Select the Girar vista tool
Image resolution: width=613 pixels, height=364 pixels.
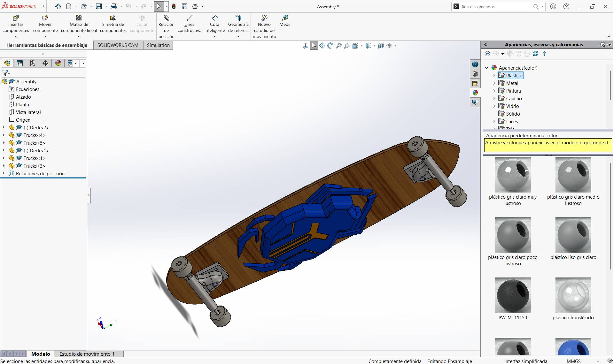coord(330,45)
